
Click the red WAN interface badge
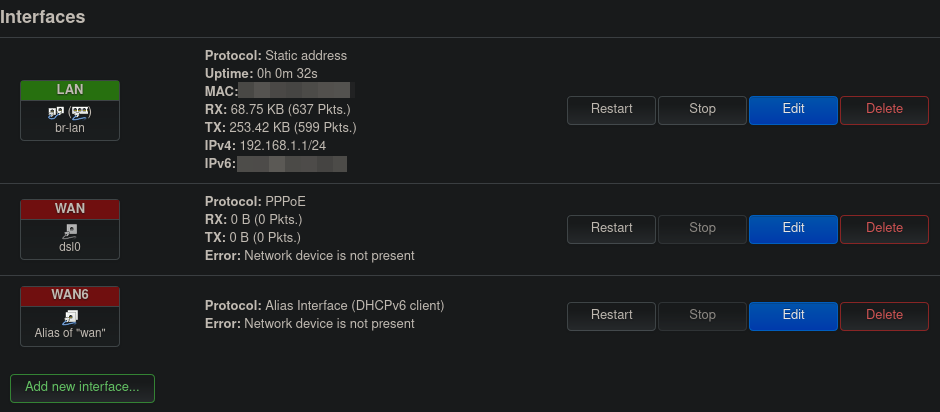click(x=70, y=209)
